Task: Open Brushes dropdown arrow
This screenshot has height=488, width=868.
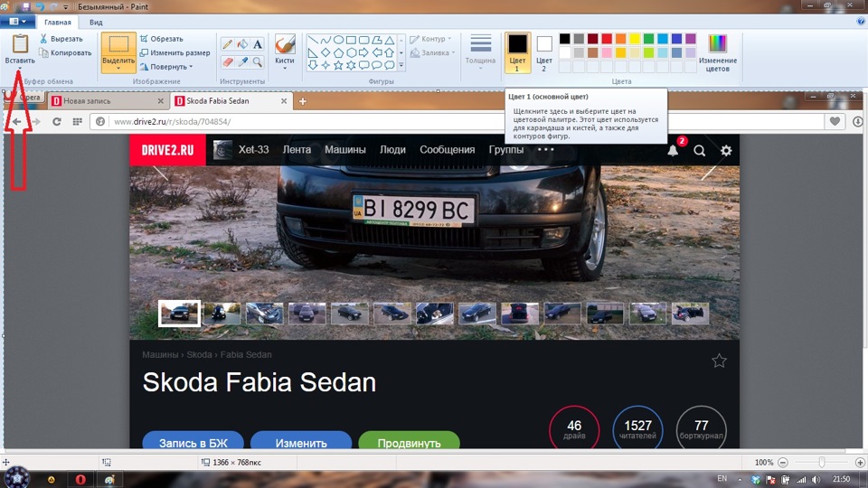Action: [x=285, y=68]
